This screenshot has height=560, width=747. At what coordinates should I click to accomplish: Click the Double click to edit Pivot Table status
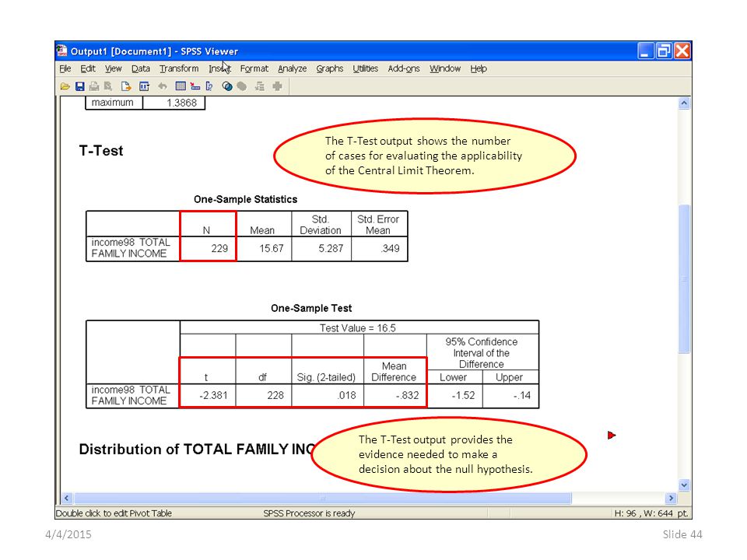[x=114, y=513]
